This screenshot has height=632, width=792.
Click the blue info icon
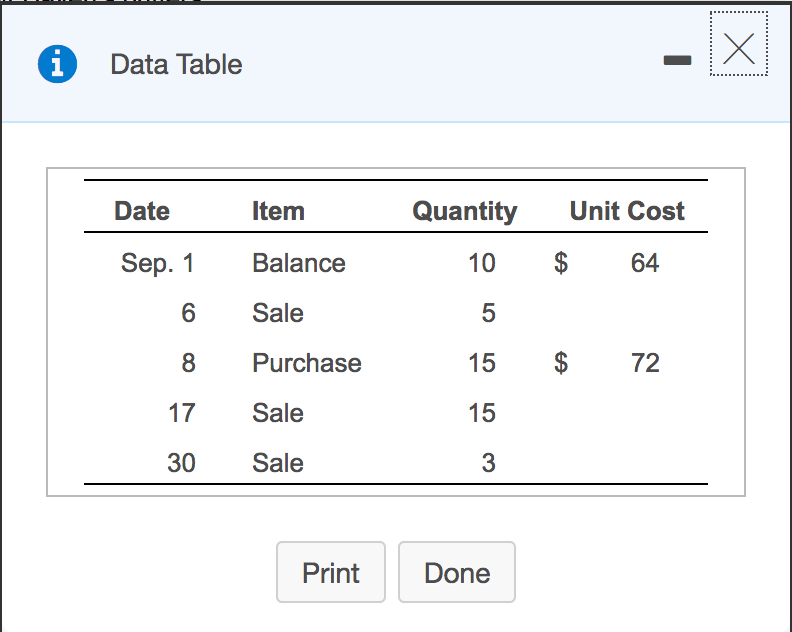pos(57,64)
